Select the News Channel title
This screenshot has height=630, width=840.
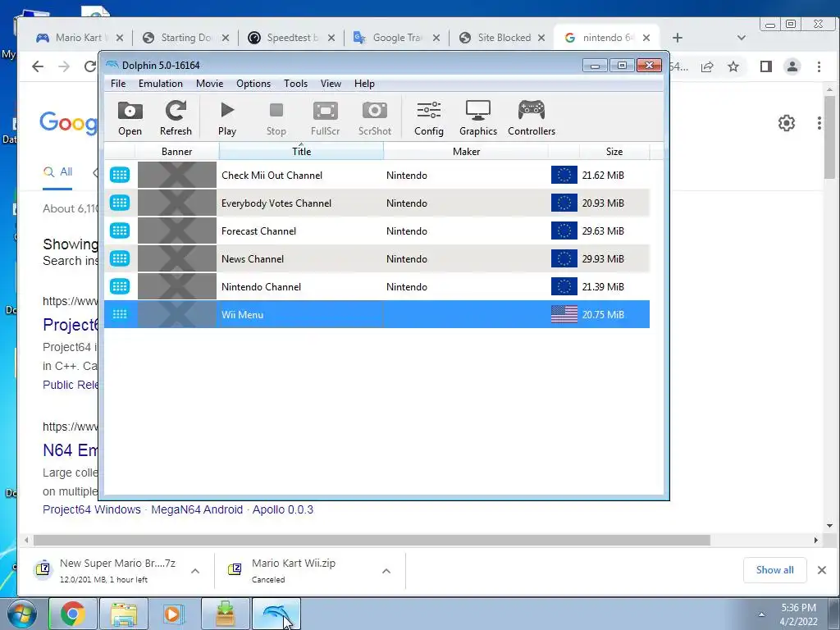(253, 258)
